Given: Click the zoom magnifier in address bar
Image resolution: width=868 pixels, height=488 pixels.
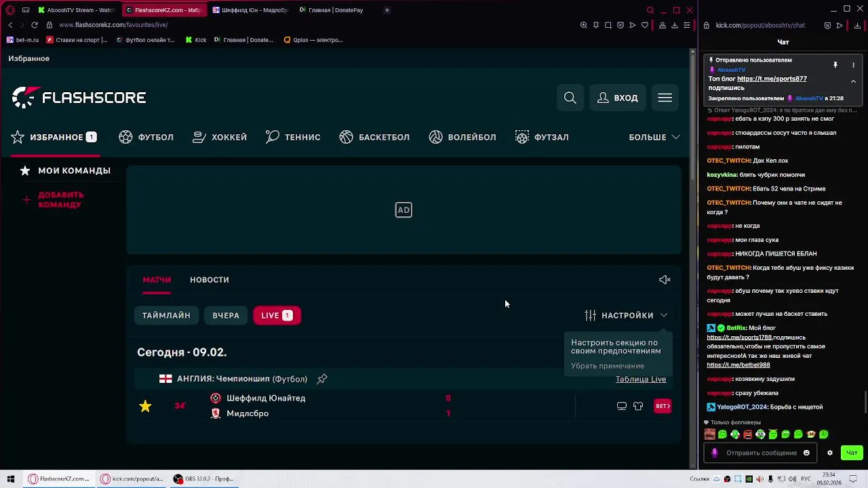Looking at the screenshot, I should (x=584, y=25).
